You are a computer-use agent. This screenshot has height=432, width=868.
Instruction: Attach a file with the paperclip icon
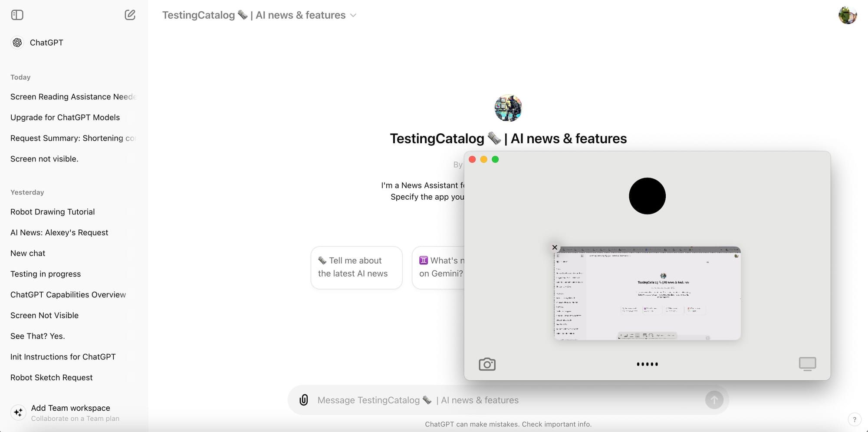(x=304, y=399)
